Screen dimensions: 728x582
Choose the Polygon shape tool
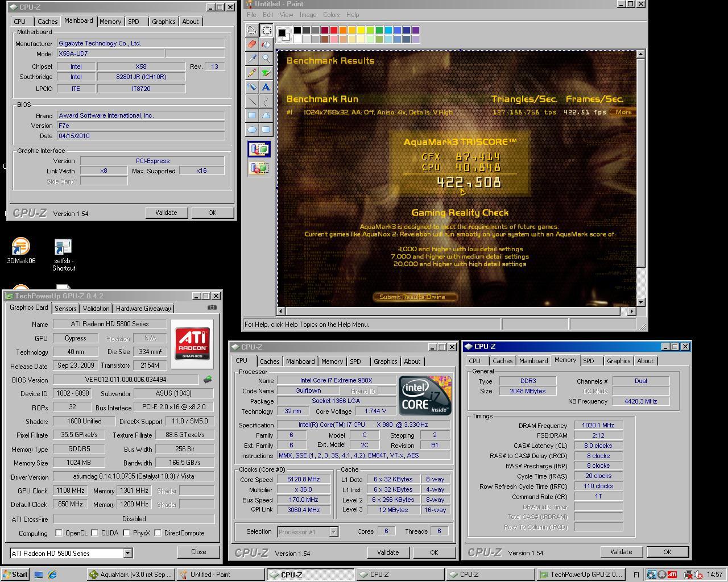click(266, 115)
